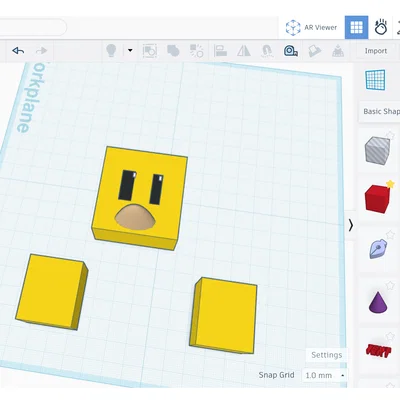This screenshot has height=400, width=400.
Task: Favorite the Hole box with its star
Action: pos(390,135)
